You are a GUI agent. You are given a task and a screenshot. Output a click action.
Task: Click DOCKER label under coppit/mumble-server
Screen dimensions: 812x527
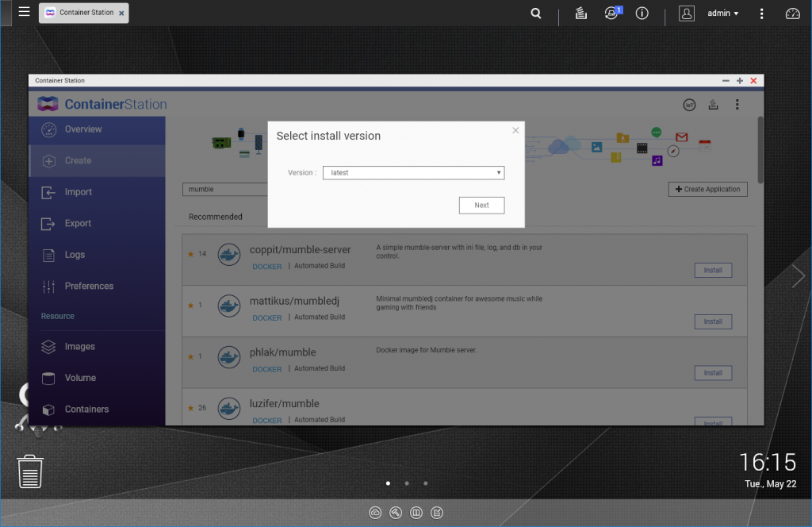[266, 267]
